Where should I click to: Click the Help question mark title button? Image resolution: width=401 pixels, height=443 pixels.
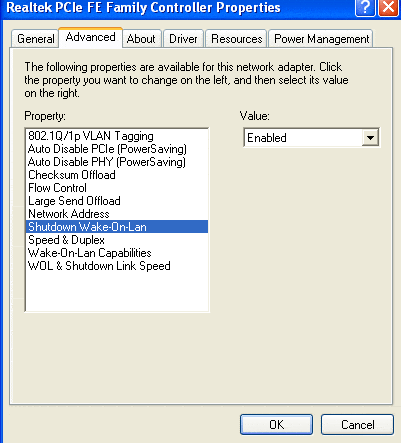(x=365, y=7)
